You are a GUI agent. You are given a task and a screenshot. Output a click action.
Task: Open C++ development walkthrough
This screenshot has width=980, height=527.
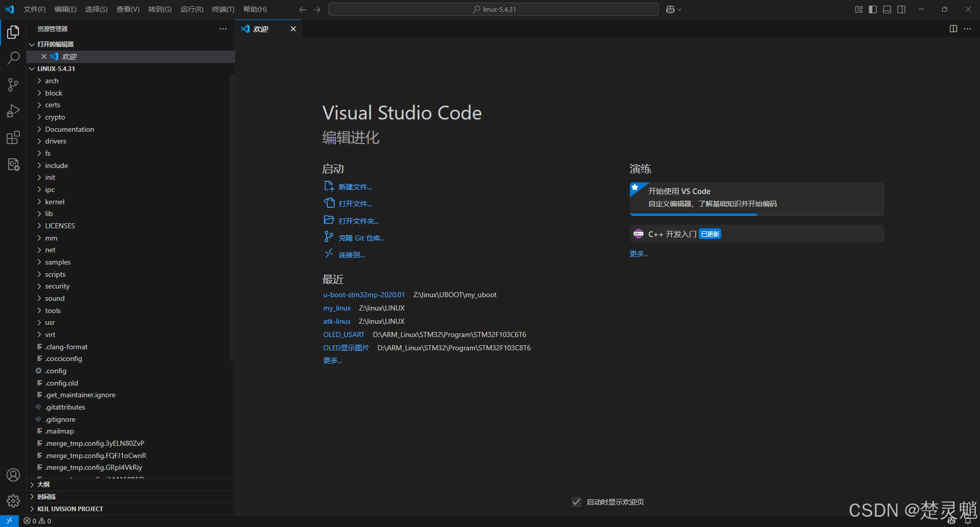tap(757, 234)
